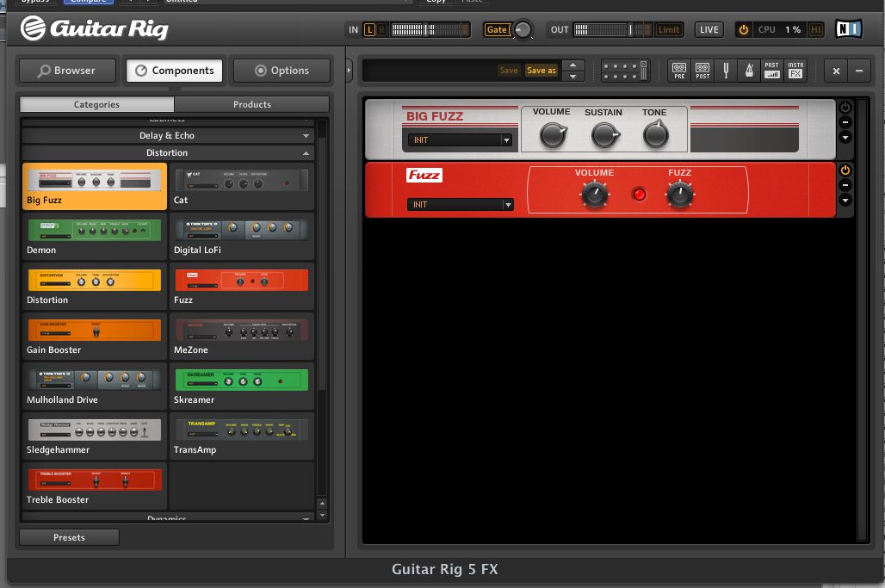The image size is (885, 588).
Task: Show the tuner
Action: click(x=726, y=71)
